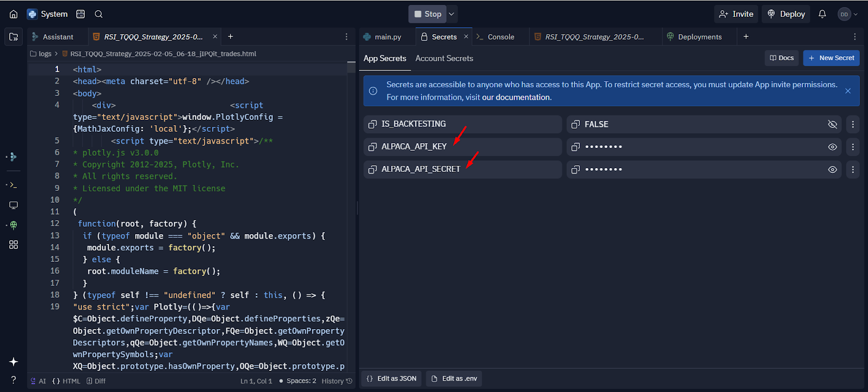Add a new tab in the Secrets pane

(x=746, y=36)
